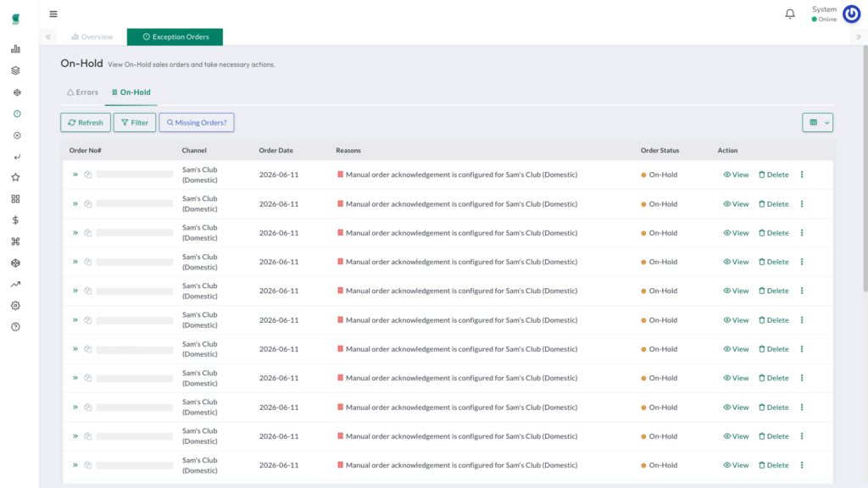Viewport: 868px width, 488px height.
Task: Open the table column view dropdown
Action: point(818,122)
